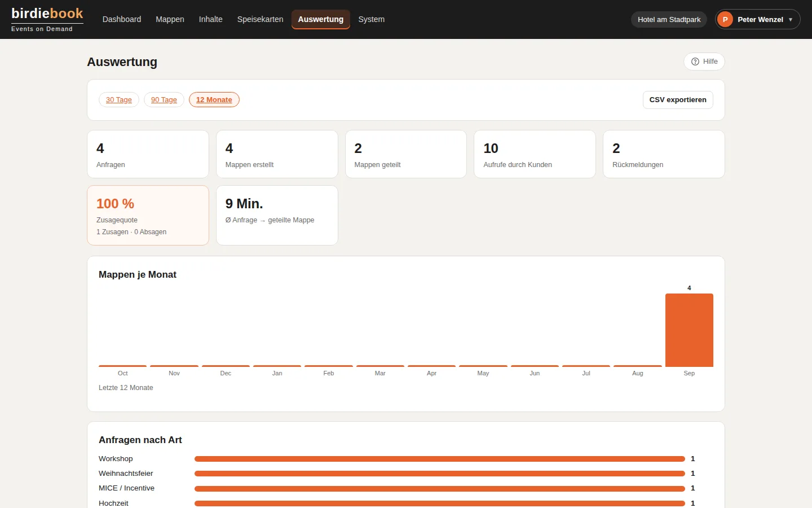Click the Jun month label
Image resolution: width=812 pixels, height=508 pixels.
[x=535, y=373]
